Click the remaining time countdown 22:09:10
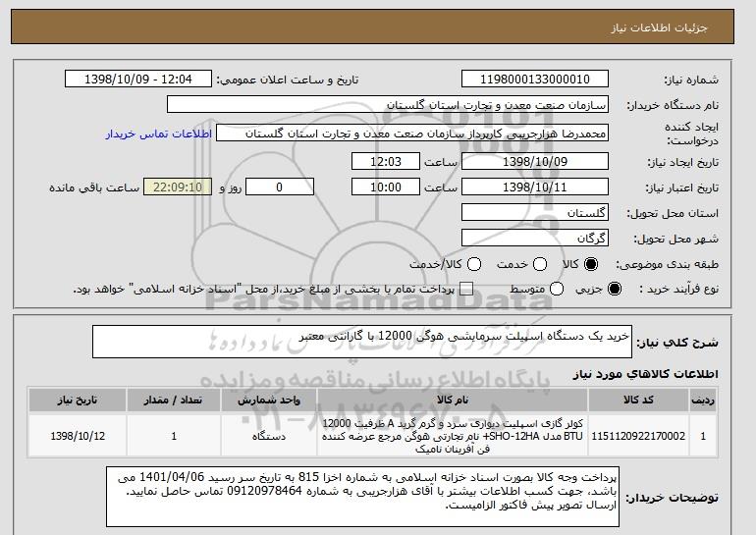 point(178,187)
